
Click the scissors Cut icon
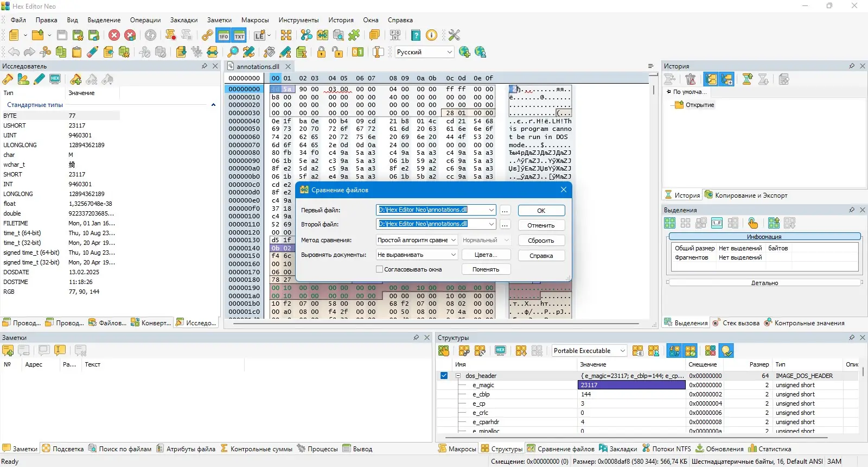point(46,52)
